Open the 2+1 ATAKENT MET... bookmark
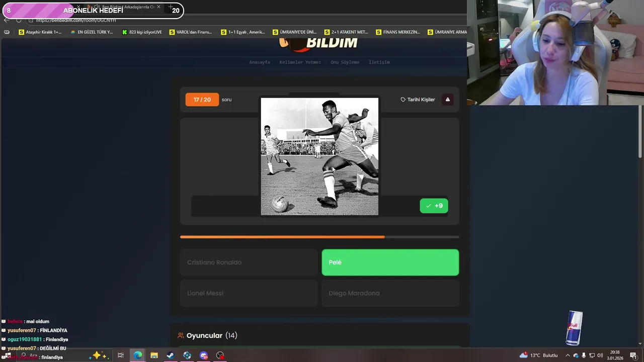 tap(347, 32)
